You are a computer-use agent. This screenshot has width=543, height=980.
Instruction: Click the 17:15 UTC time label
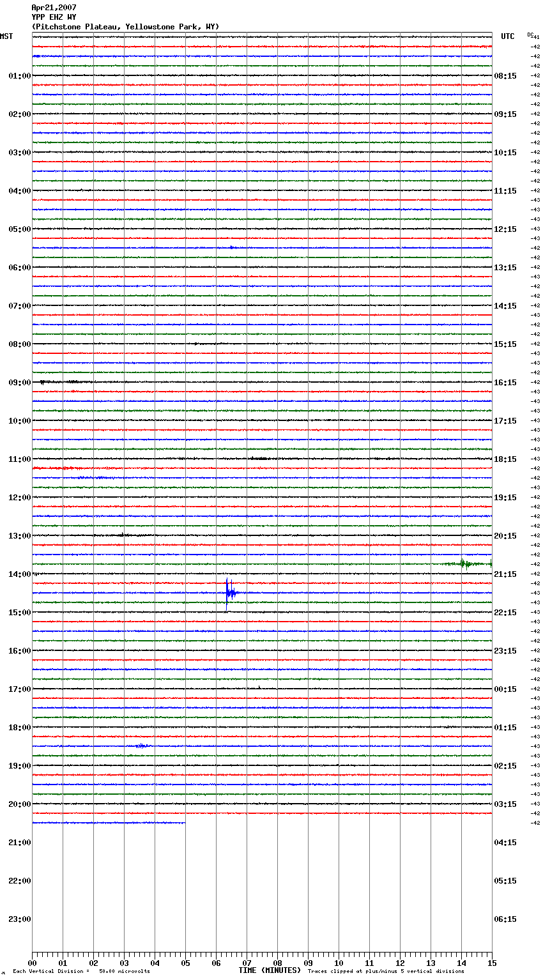coord(505,421)
